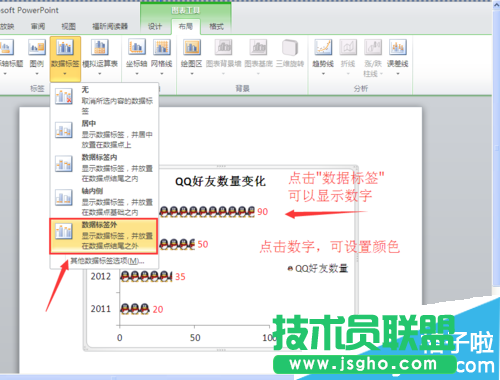The height and width of the screenshot is (380, 500).
Task: Click the 三维旋转 3-D rotation icon
Action: click(290, 47)
